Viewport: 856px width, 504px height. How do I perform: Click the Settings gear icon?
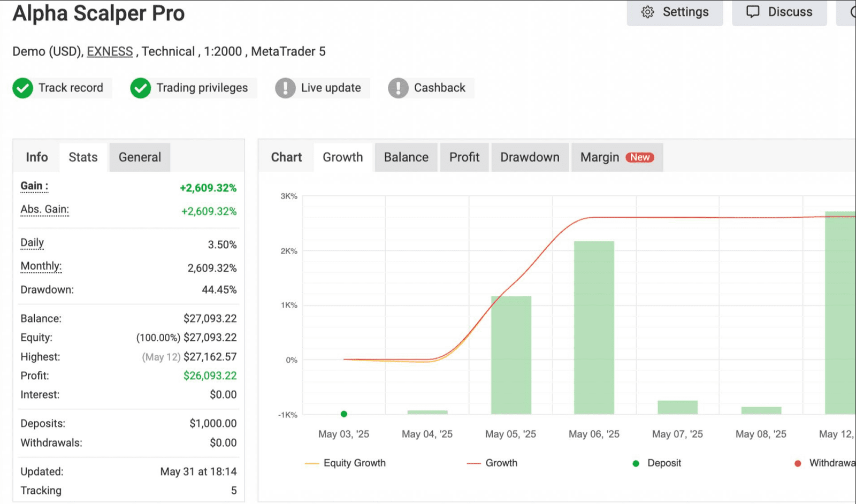[647, 12]
